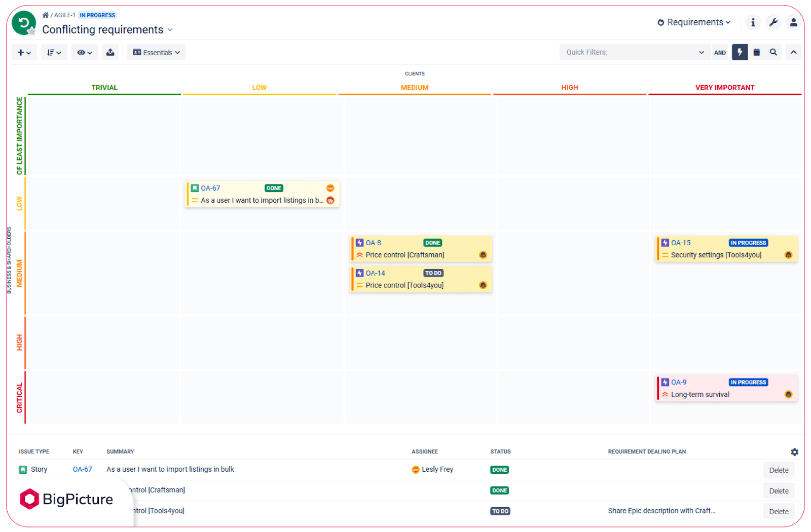Open the OA-8 card key link
Screen dimensions: 811x532
click(374, 243)
